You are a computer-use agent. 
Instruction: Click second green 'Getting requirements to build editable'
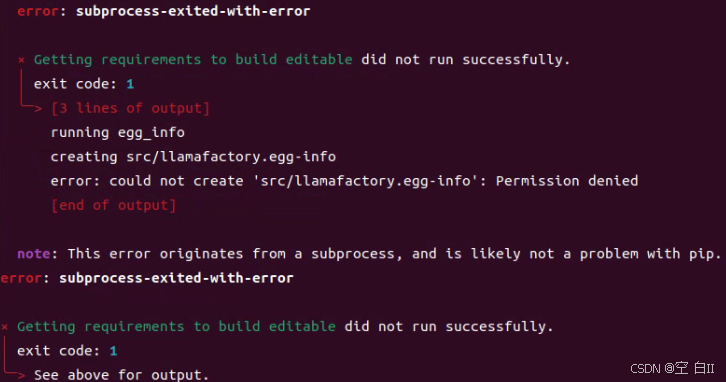pos(176,327)
